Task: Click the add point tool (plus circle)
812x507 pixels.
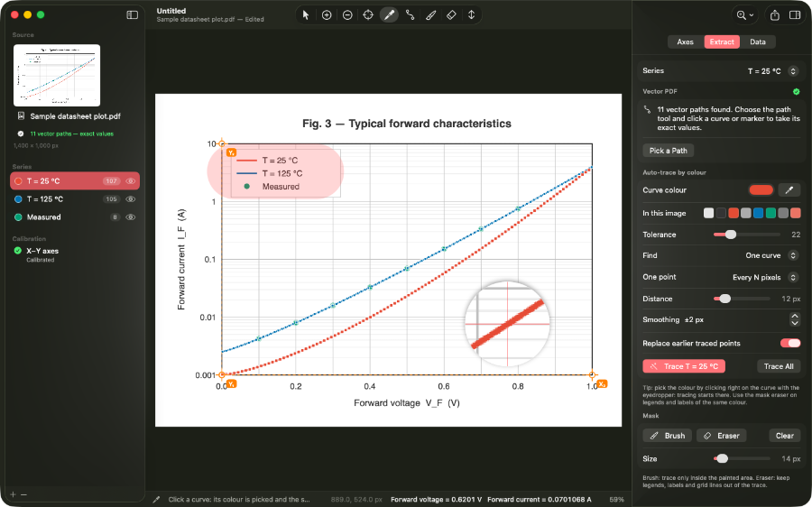Action: point(327,15)
